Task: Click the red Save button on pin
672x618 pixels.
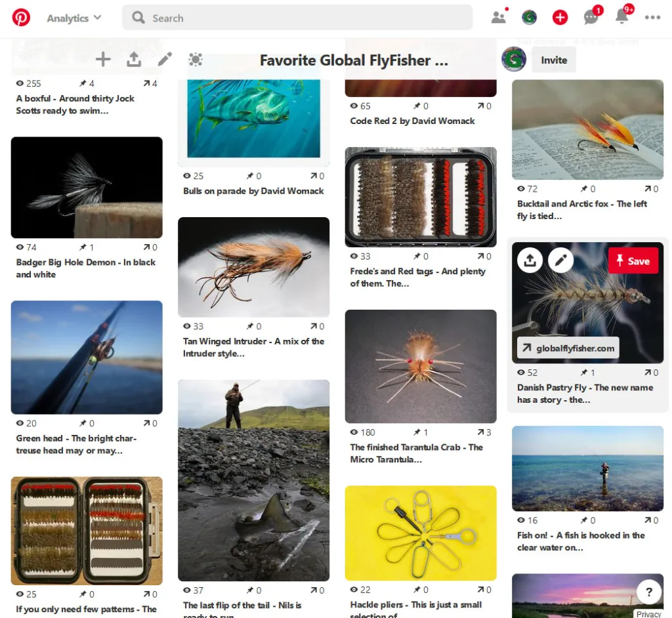Action: (633, 261)
